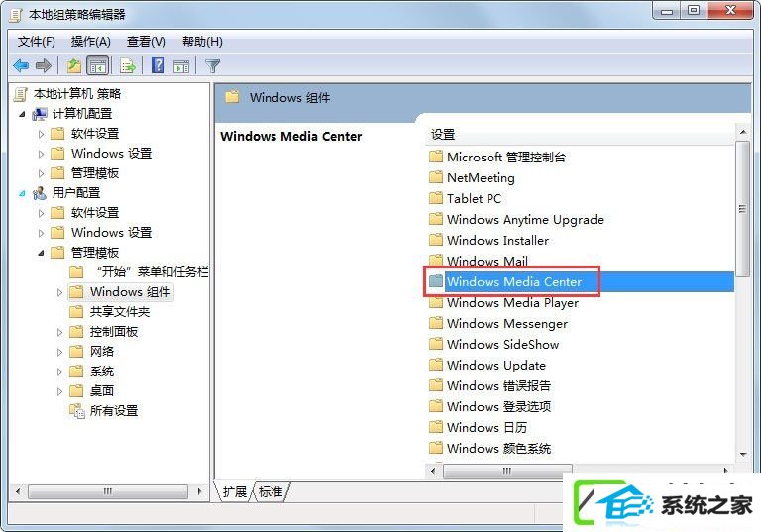The image size is (761, 532).
Task: Expand 管理模板 under 计算机配置
Action: pos(42,173)
